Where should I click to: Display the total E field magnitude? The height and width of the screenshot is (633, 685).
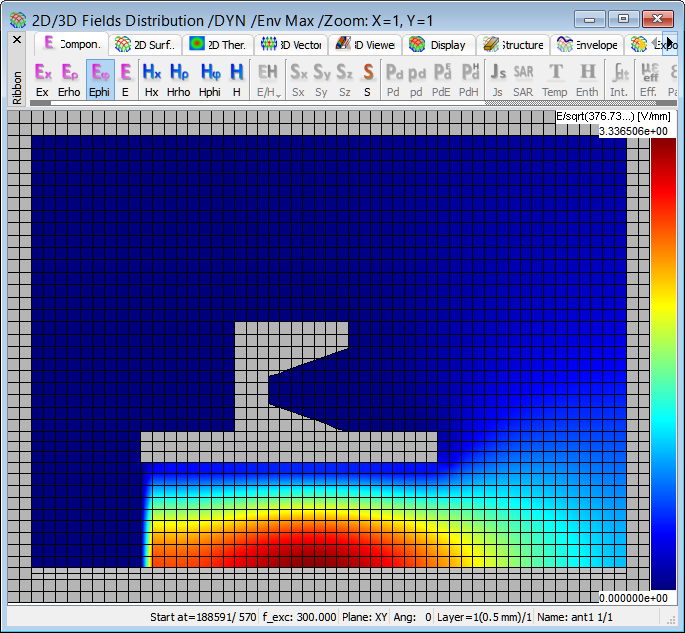pos(125,73)
